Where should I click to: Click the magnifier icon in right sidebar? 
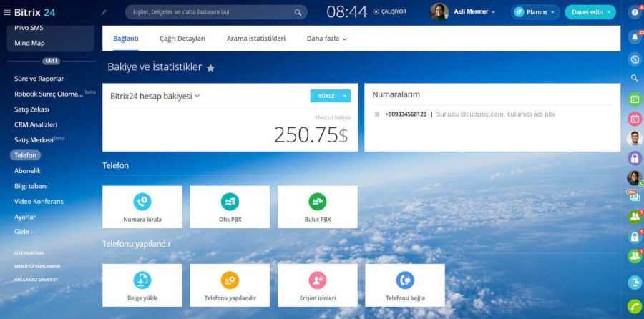[x=635, y=78]
